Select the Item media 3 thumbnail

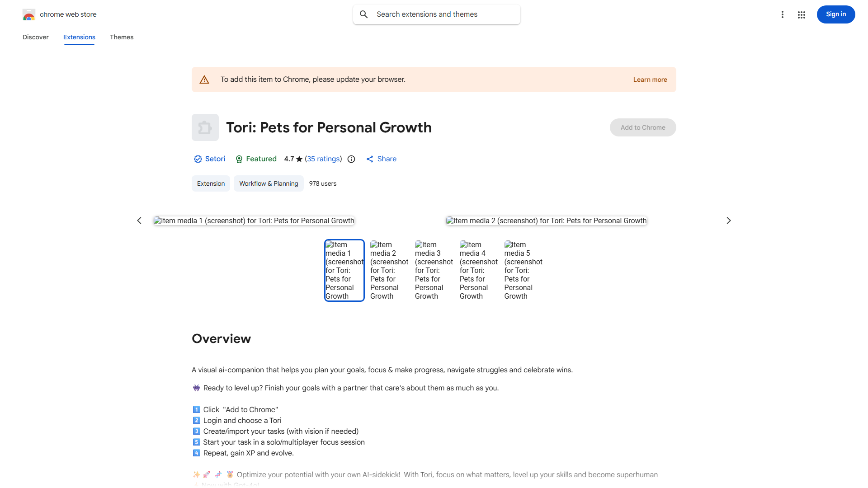[x=434, y=270]
